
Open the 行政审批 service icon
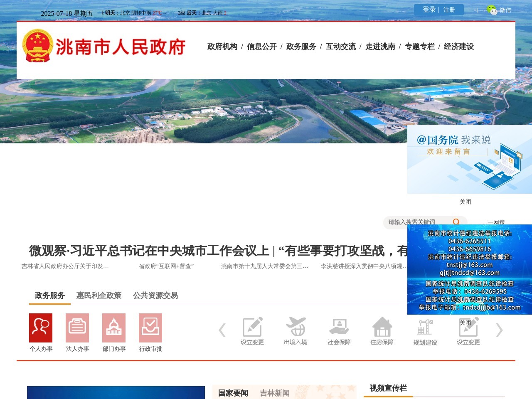(150, 328)
